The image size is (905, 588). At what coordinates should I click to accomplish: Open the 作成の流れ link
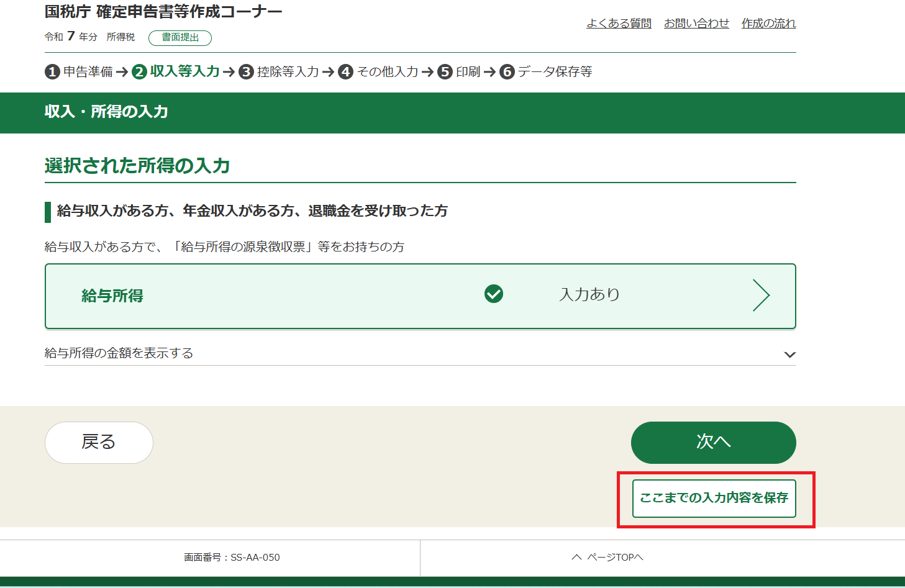768,24
